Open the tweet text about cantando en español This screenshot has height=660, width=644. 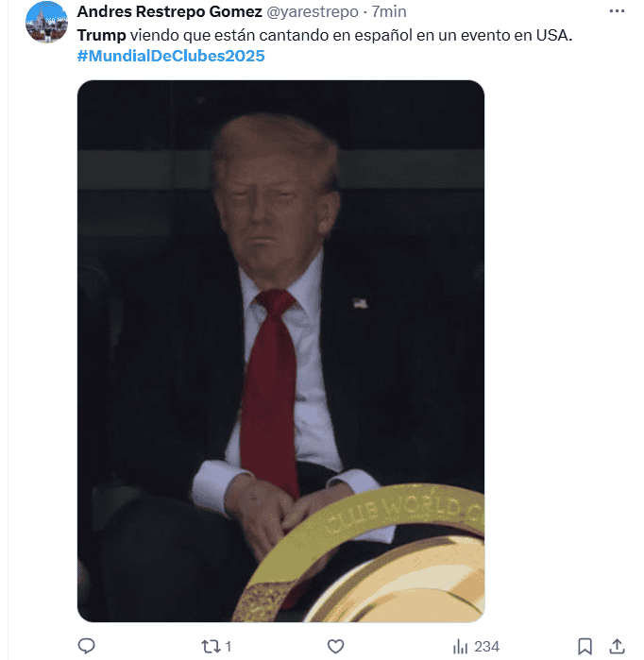tap(325, 35)
